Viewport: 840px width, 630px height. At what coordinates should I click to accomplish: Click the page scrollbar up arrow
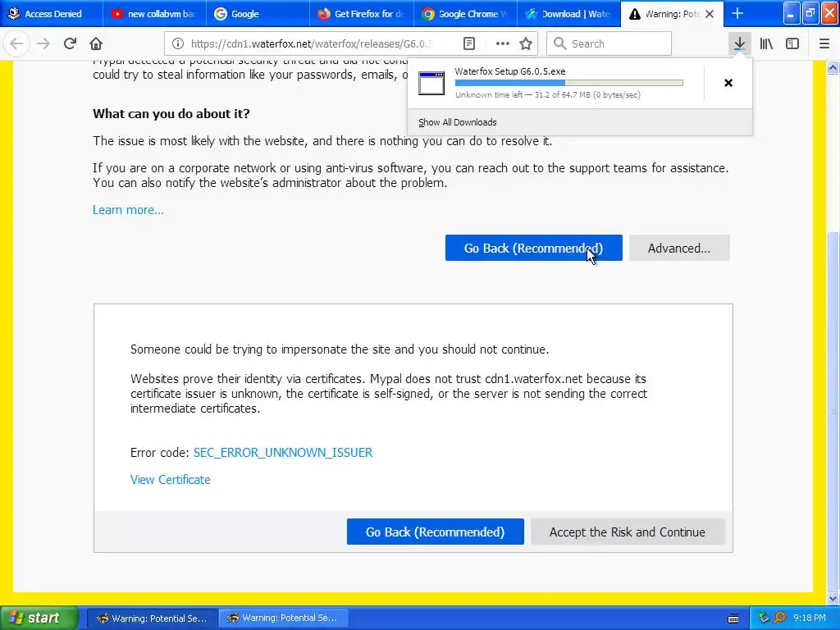coord(833,67)
